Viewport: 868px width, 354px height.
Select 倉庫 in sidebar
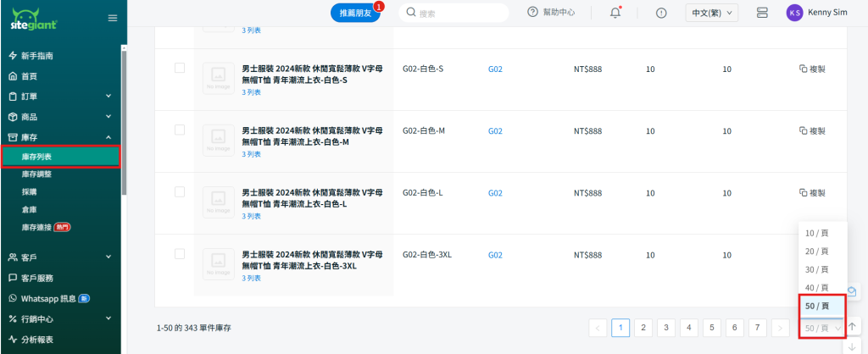click(x=29, y=210)
